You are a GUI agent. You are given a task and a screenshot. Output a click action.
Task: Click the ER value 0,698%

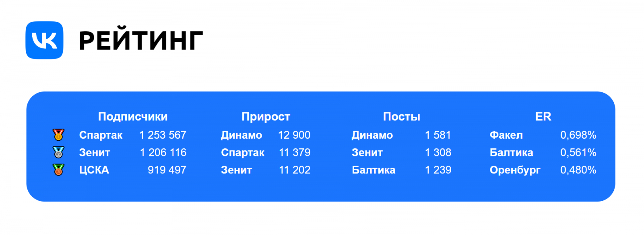578,135
